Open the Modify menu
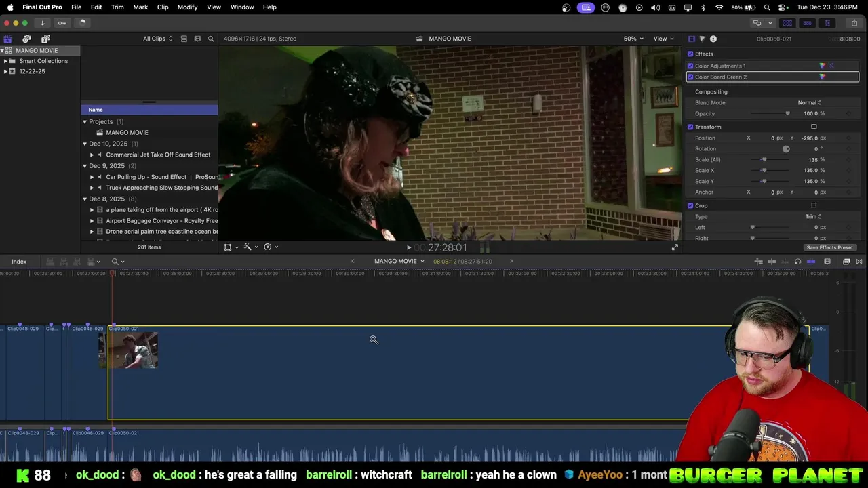The width and height of the screenshot is (868, 488). point(187,7)
